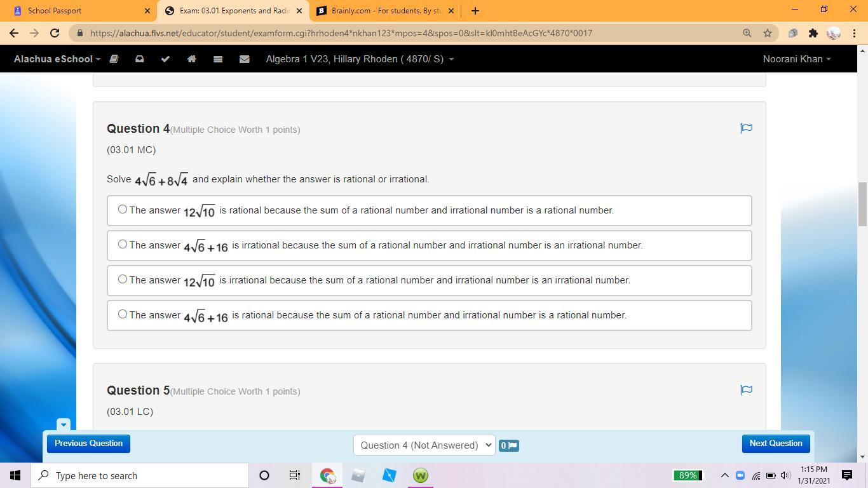Open messages via the envelope icon
The width and height of the screenshot is (868, 488).
(244, 59)
